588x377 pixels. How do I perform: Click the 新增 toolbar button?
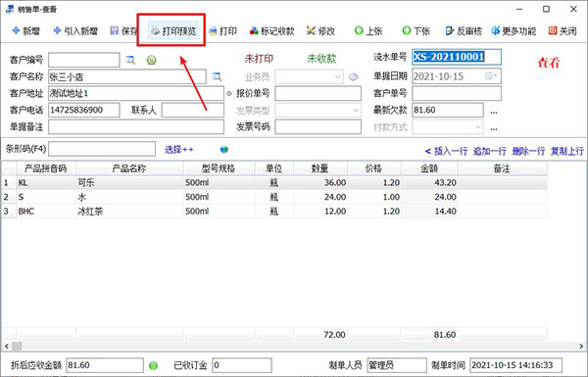click(x=25, y=30)
